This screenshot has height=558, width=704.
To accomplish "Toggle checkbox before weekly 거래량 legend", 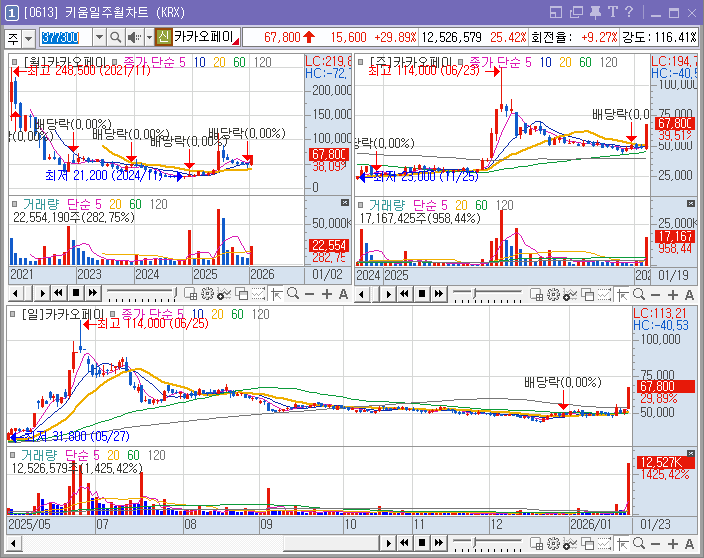I will coord(361,205).
